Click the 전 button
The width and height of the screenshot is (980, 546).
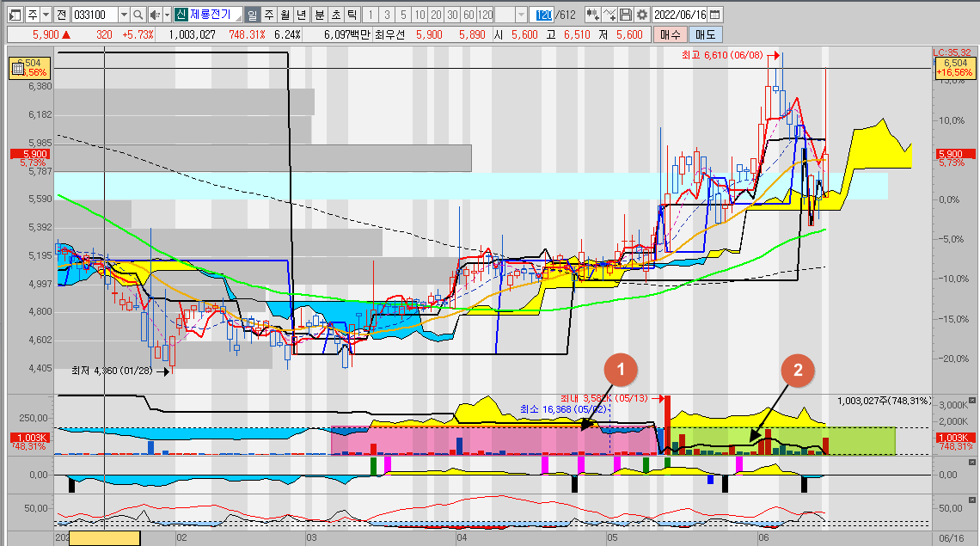61,15
